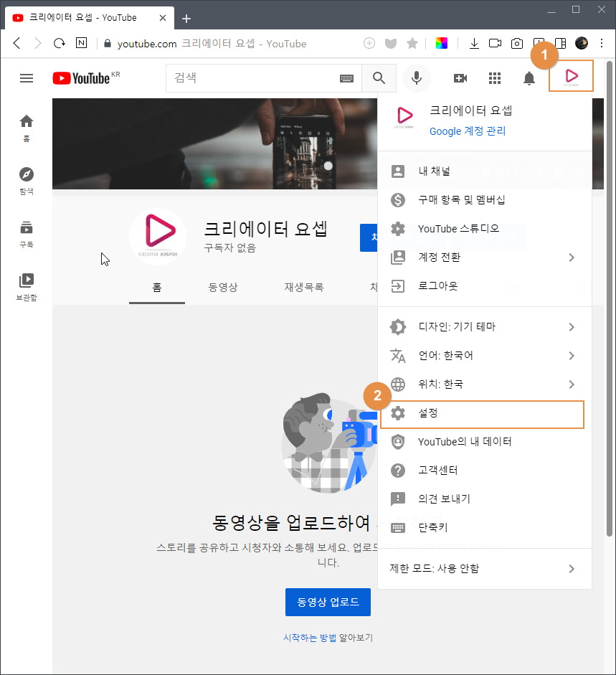
Task: Select 구매 항목 및 멤버십
Action: [x=485, y=199]
